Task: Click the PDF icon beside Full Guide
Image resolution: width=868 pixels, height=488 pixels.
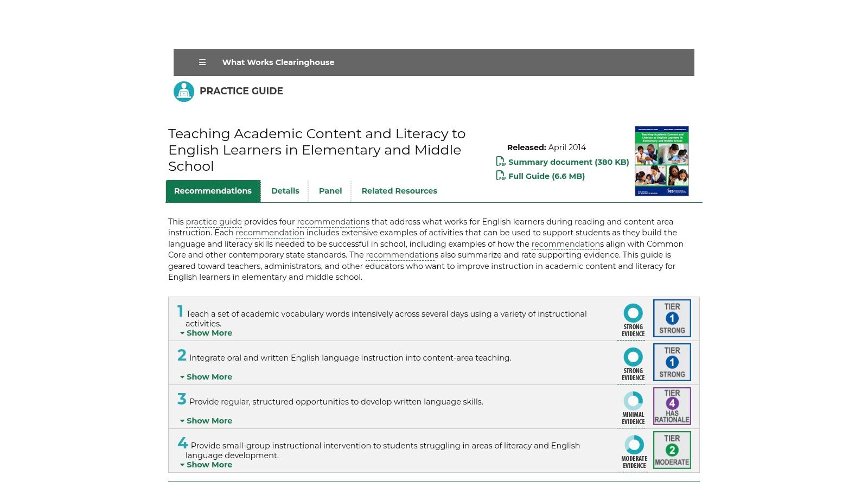Action: pyautogui.click(x=501, y=176)
